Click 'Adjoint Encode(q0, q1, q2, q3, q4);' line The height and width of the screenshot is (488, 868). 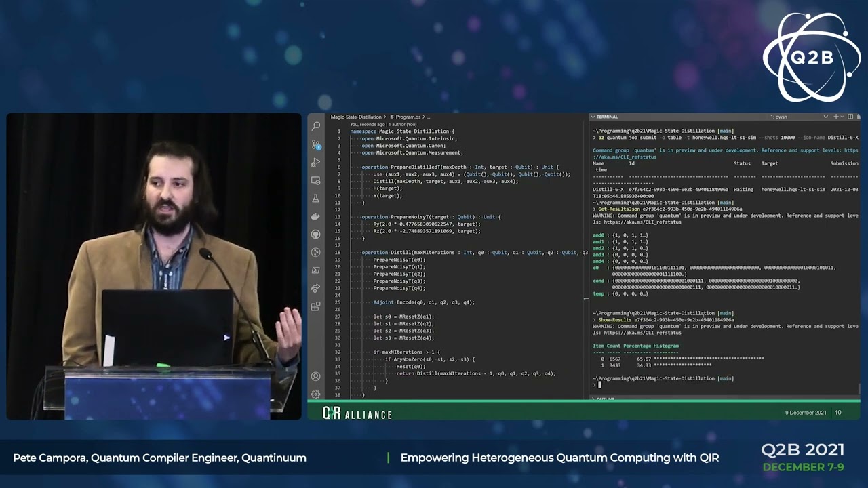point(424,302)
